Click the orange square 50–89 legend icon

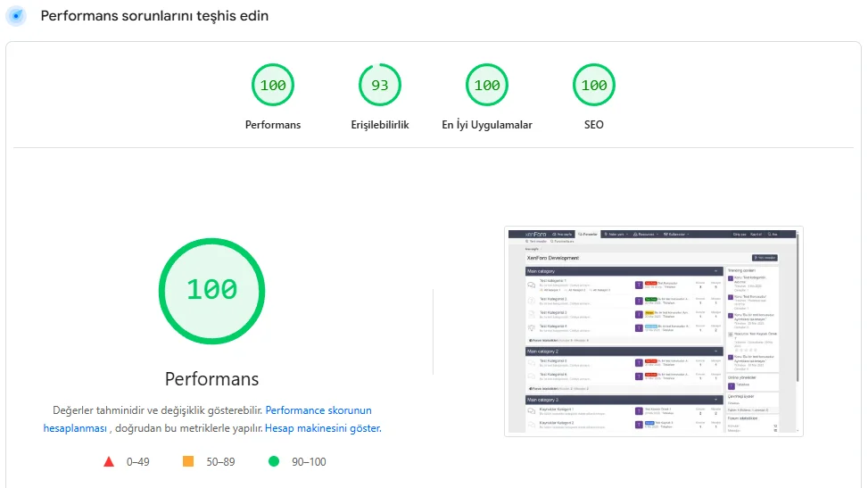pyautogui.click(x=188, y=462)
